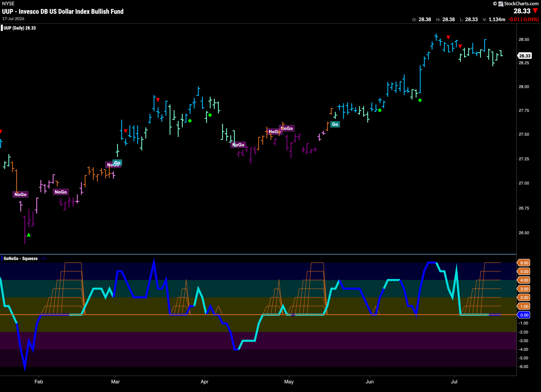This screenshot has height=392, width=541.
Task: Click the orange 4.00 oscillator level badge
Action: [524, 280]
